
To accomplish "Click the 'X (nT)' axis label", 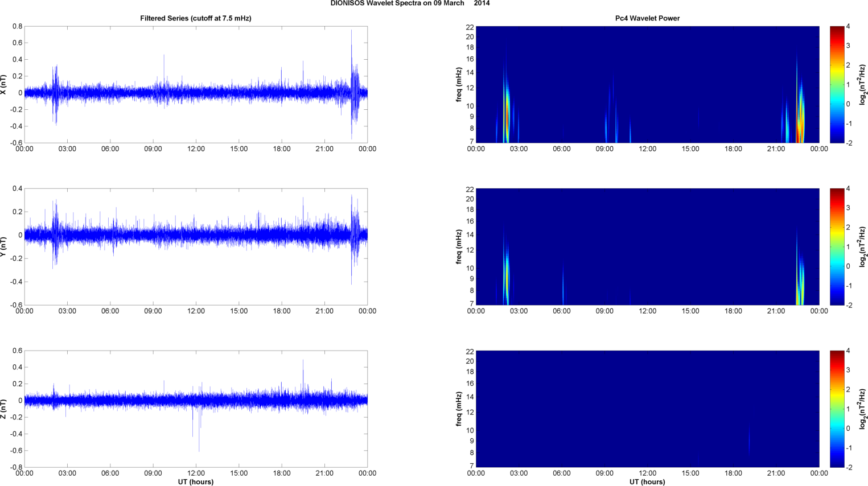I will click(3, 84).
